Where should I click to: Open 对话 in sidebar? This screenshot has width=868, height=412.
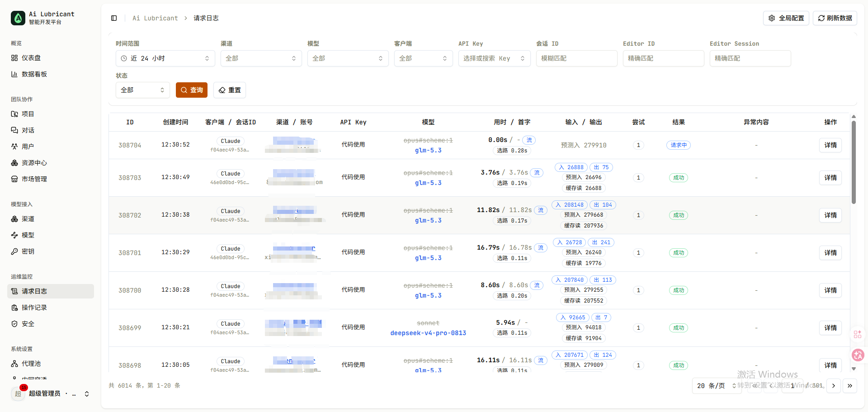[x=51, y=130]
